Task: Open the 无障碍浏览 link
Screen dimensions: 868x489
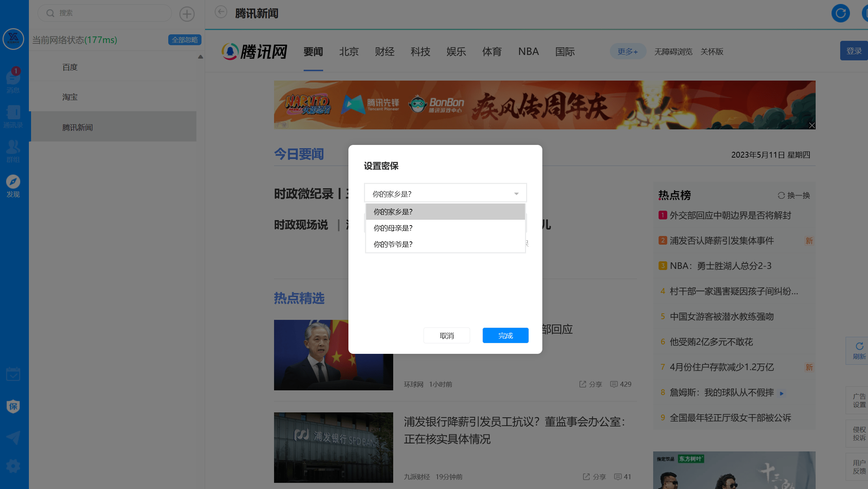Action: pos(673,52)
